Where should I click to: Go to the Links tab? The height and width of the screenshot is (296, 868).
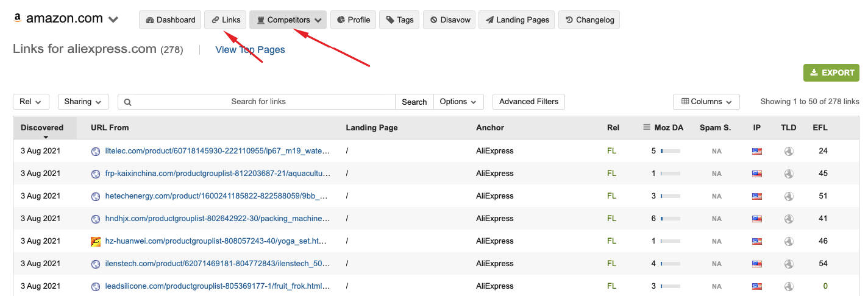pyautogui.click(x=226, y=19)
